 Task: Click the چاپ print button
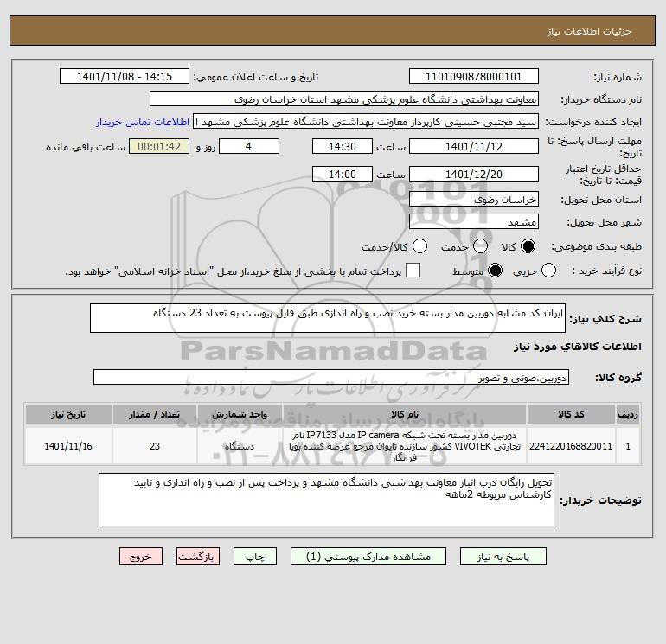255,556
